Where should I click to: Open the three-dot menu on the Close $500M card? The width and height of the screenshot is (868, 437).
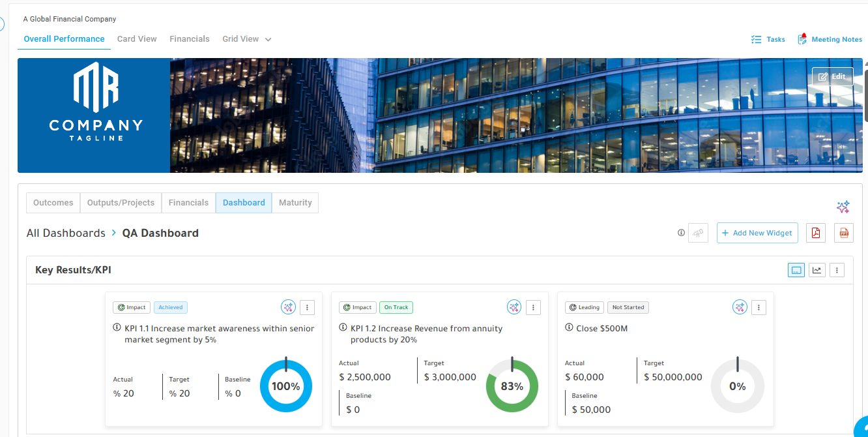(x=759, y=307)
